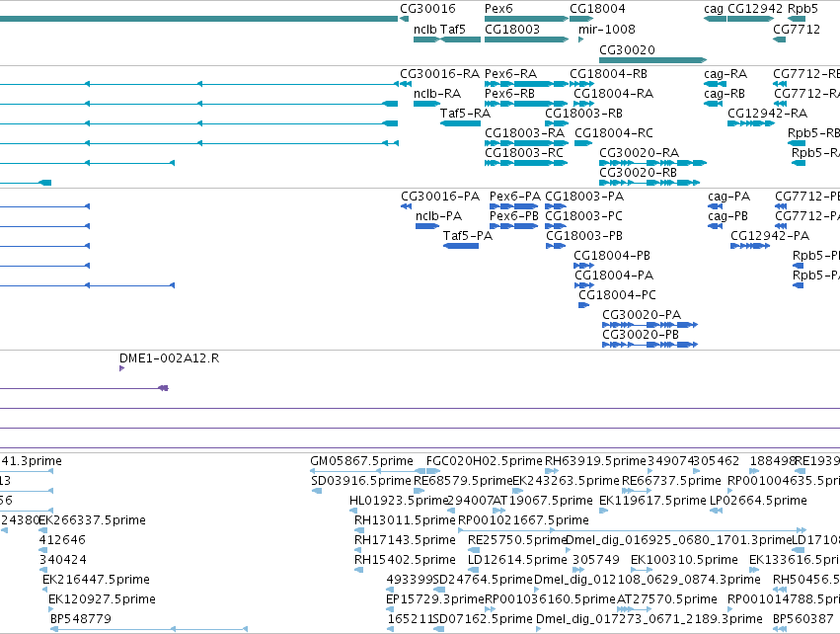Select the cag-RB transcript label
Screen dimensions: 840x634
725,94
